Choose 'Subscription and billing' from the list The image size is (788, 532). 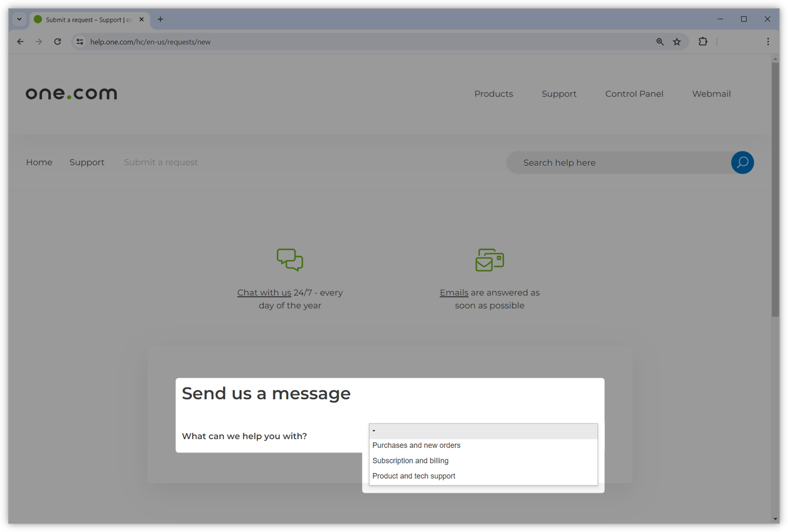coord(410,461)
